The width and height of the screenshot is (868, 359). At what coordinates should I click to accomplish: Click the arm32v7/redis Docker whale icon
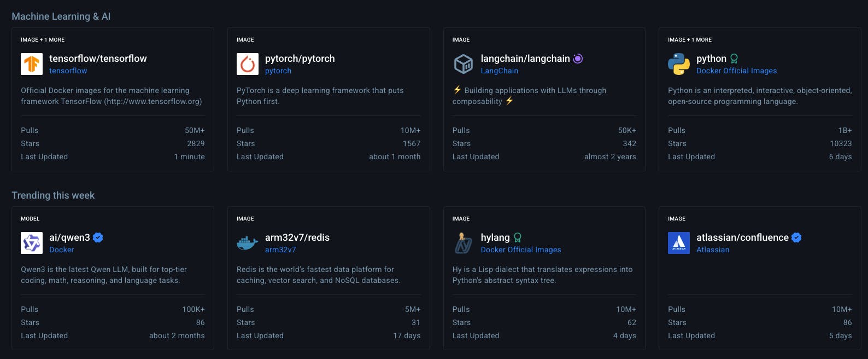pyautogui.click(x=248, y=243)
